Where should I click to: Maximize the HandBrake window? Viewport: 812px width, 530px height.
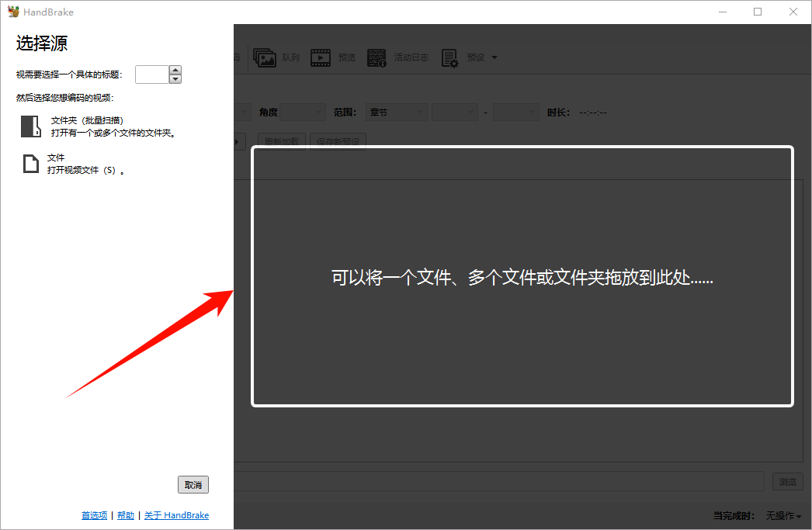[758, 12]
